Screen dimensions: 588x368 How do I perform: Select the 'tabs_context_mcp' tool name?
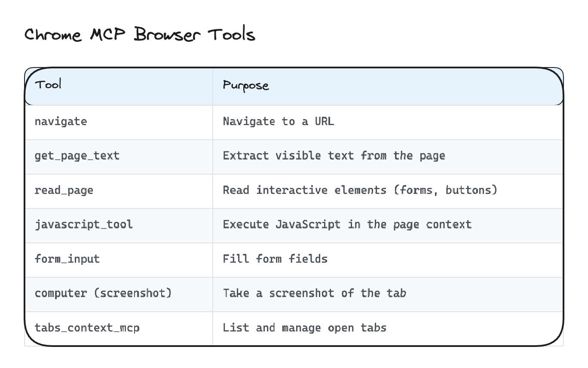[x=87, y=328]
